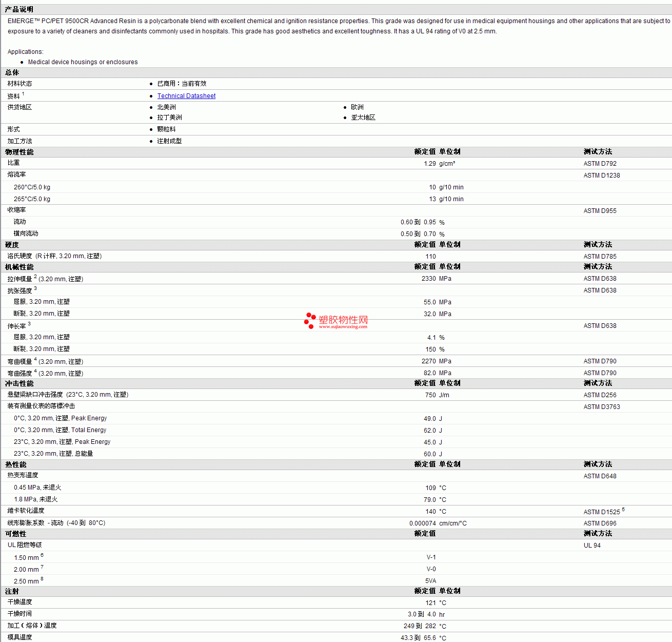Click the break elongation value 150

pyautogui.click(x=431, y=349)
